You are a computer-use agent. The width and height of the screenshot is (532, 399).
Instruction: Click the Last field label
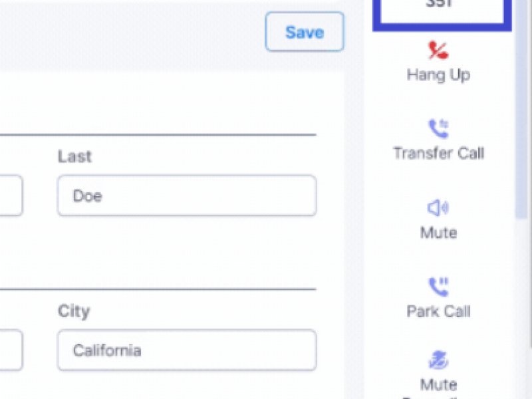[74, 156]
